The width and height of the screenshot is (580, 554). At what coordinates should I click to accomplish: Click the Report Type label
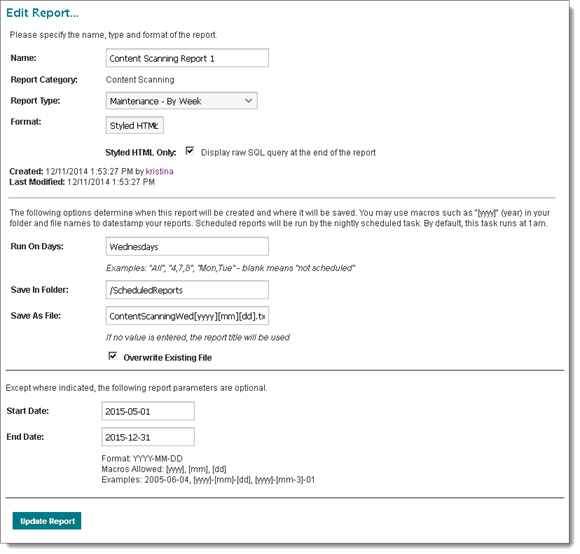[36, 101]
